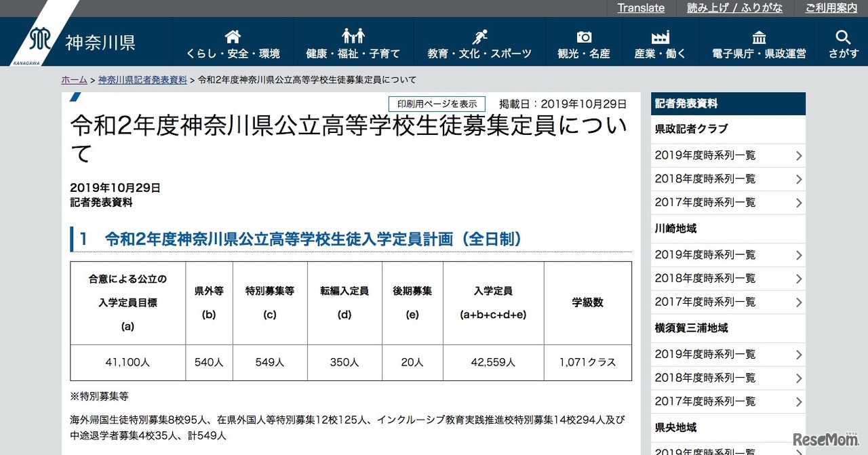This screenshot has height=455, width=868.
Task: Select the running figure icon for 教育・文化・スポーツ
Action: tap(479, 37)
